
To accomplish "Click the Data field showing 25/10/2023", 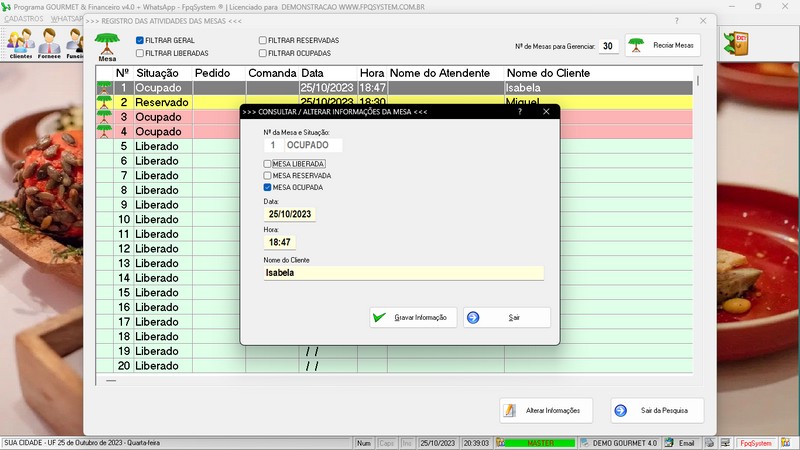I will (290, 214).
